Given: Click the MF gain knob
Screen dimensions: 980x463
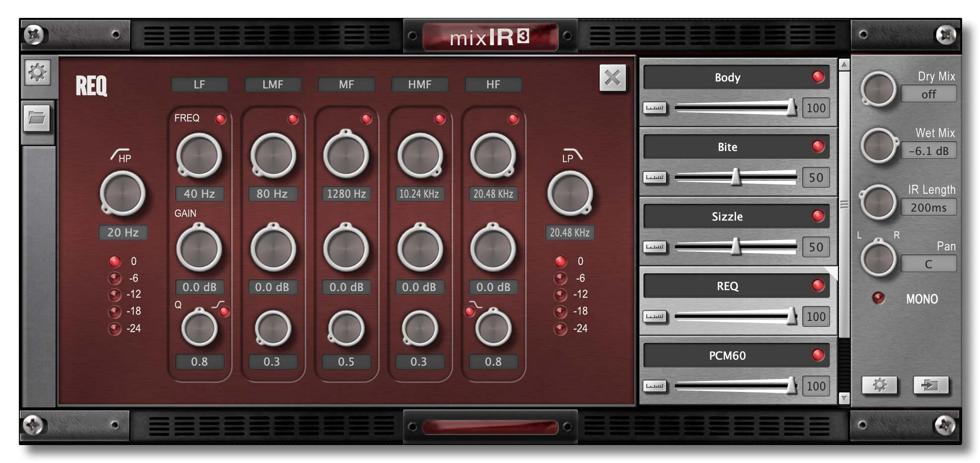Looking at the screenshot, I should click(x=346, y=248).
